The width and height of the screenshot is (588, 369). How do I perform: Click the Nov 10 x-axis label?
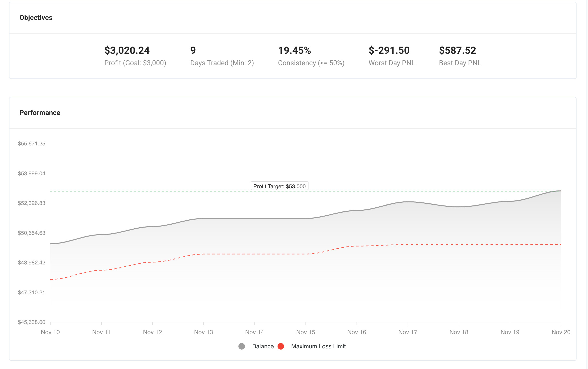tap(50, 332)
